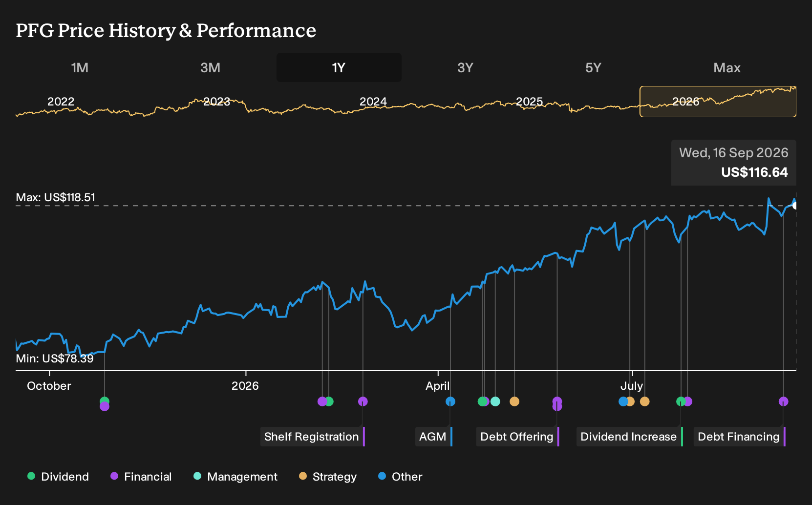Screen dimensions: 812x505
Task: Select purple dot above Debt Financing label
Action: coord(784,401)
